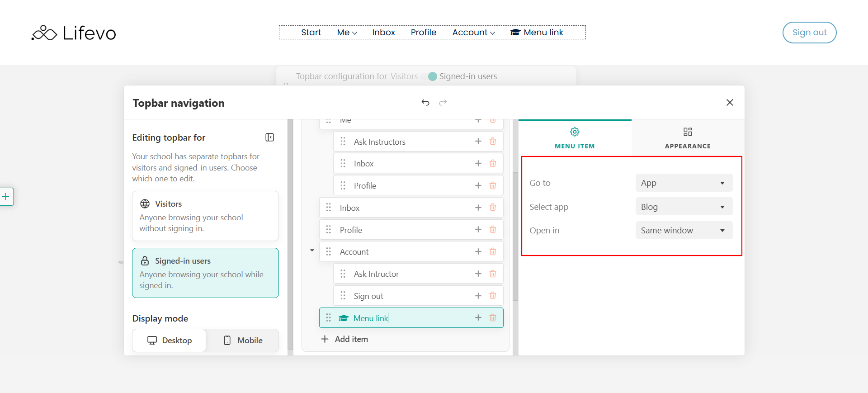Open the Me menu in topbar
Screen dimensions: 868x393
click(347, 33)
